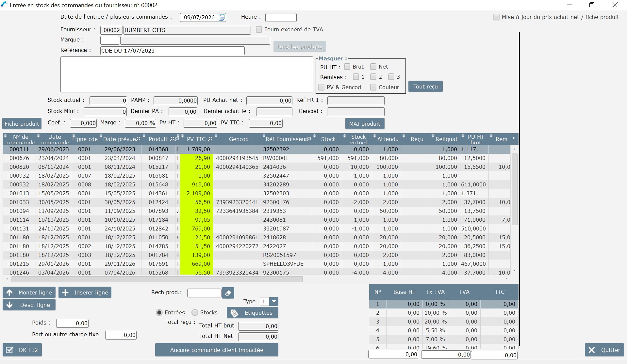Click sort handle of Date commande column
627x364 pixels.
coord(39,136)
